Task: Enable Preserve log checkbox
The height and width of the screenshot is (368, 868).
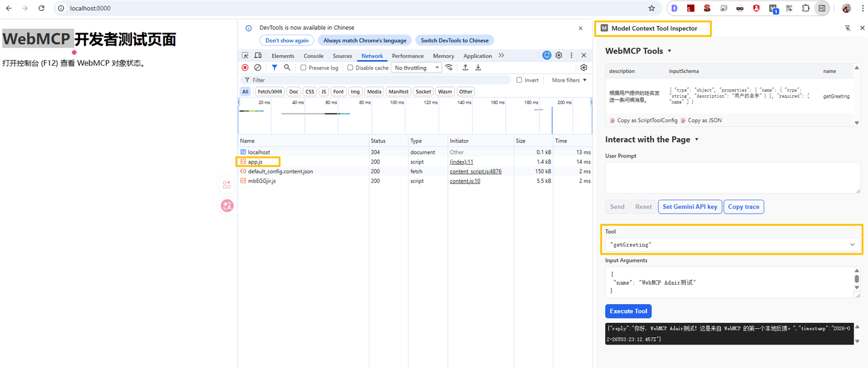Action: (x=303, y=68)
